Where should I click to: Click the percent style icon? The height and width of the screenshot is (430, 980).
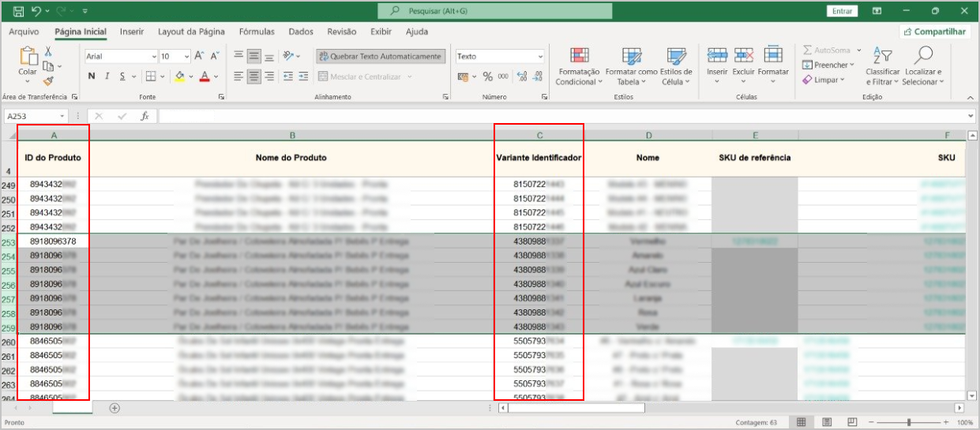point(487,77)
